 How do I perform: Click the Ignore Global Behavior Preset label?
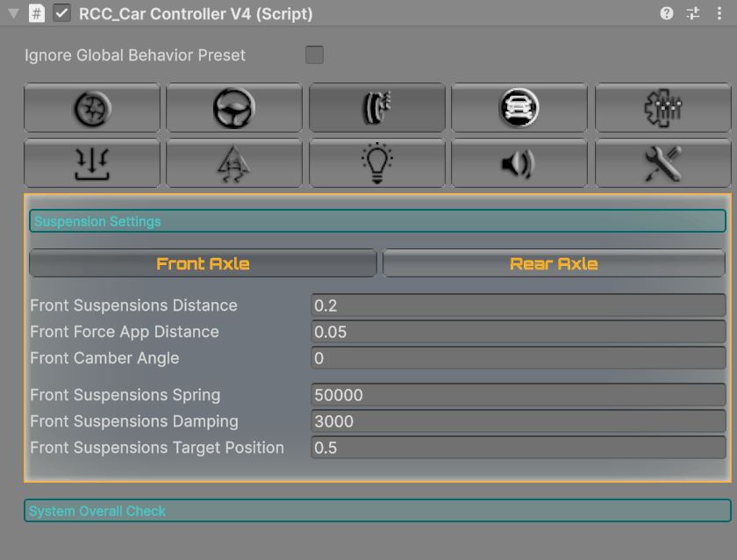pyautogui.click(x=135, y=55)
